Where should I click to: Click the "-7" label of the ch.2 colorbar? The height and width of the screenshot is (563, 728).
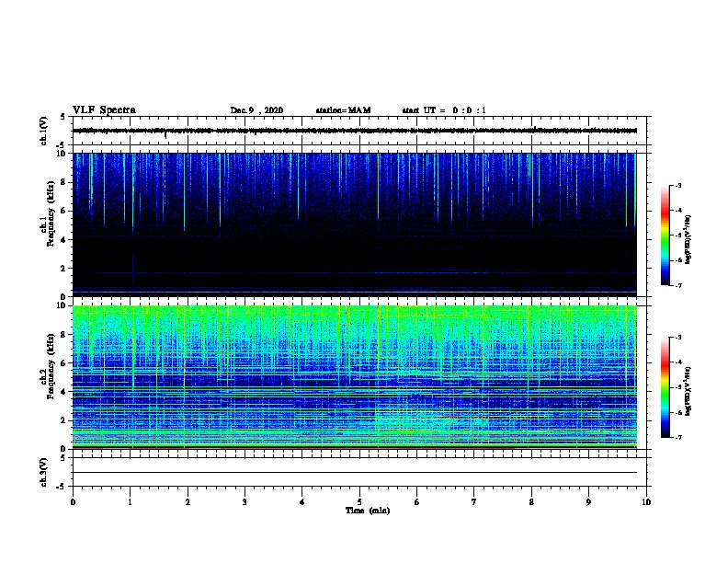click(677, 437)
